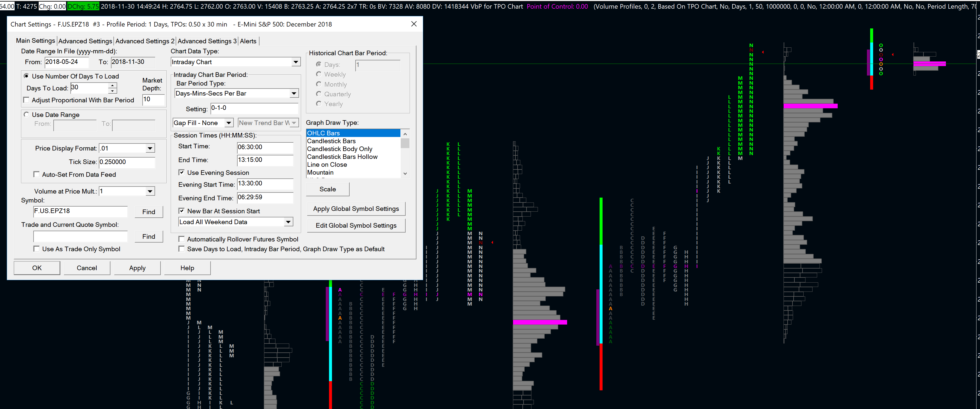
Task: Click the Evening Start Time field
Action: click(265, 184)
